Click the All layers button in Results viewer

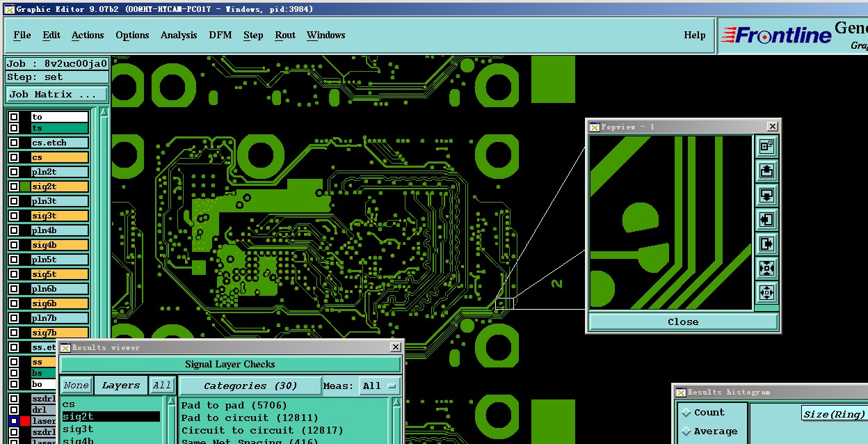162,386
